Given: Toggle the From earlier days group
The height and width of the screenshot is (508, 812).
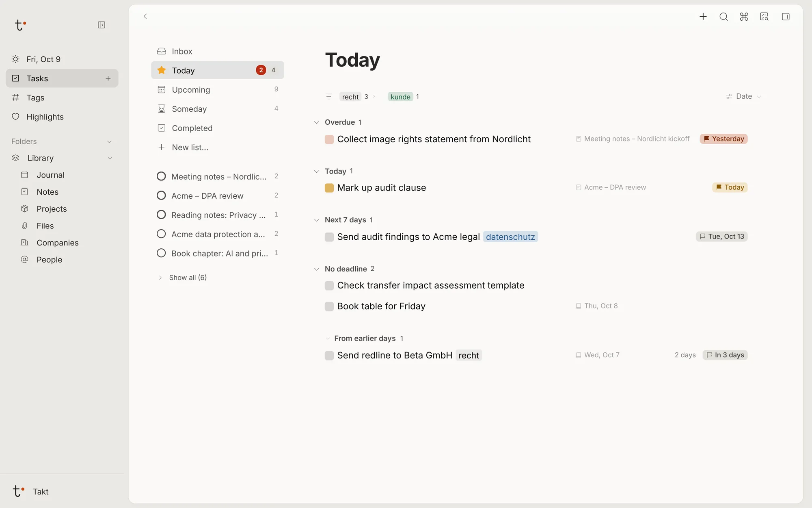Looking at the screenshot, I should [328, 339].
